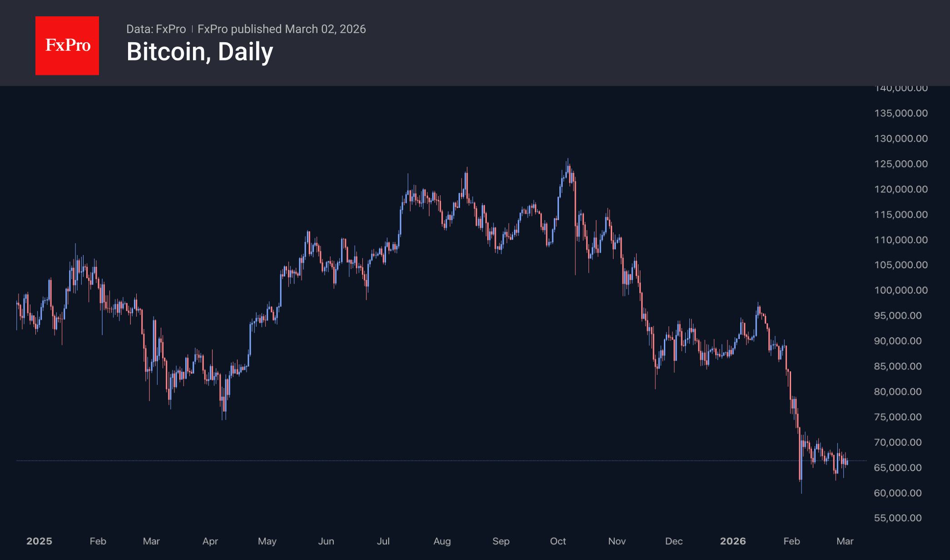Click the Oct month axis label
The height and width of the screenshot is (560, 950).
tap(558, 541)
